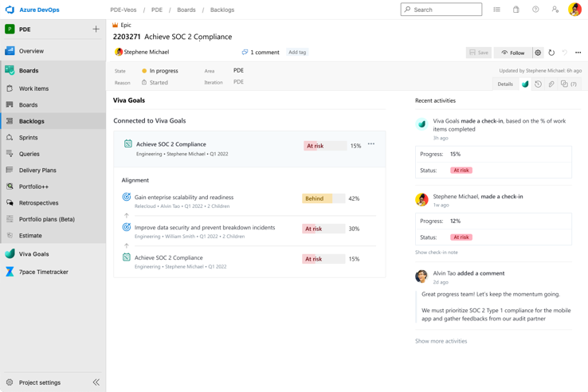Collapse the sidebar with double chevron
Screen dimensions: 588x392
tap(96, 382)
